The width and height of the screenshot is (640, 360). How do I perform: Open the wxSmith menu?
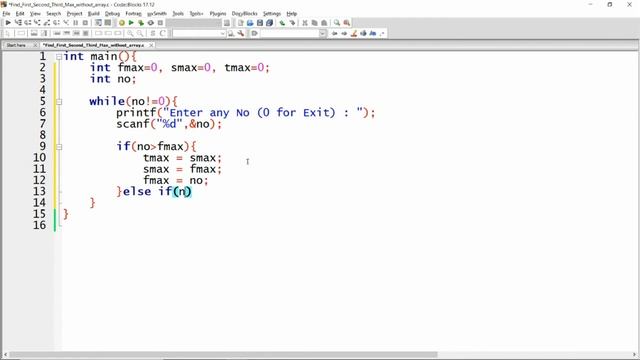tap(157, 13)
